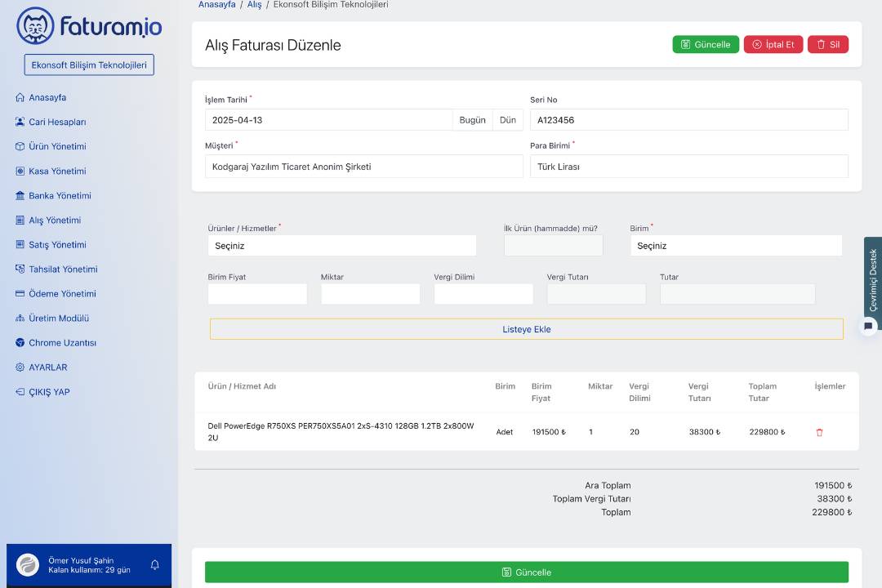Open Üretim Modülü menu item

pos(59,318)
